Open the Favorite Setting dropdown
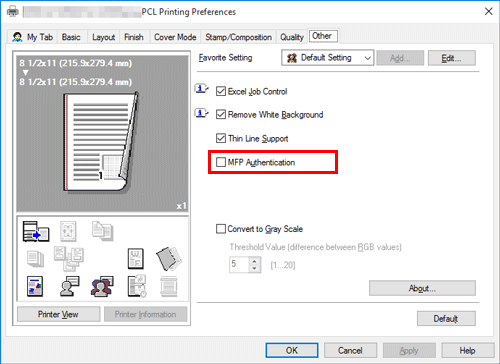This screenshot has width=500, height=364. click(x=327, y=58)
